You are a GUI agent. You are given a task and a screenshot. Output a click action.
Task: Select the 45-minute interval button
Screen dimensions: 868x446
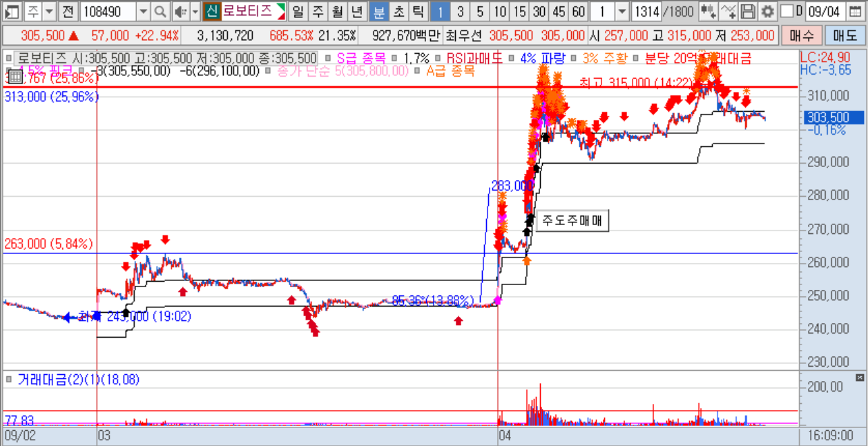(559, 11)
